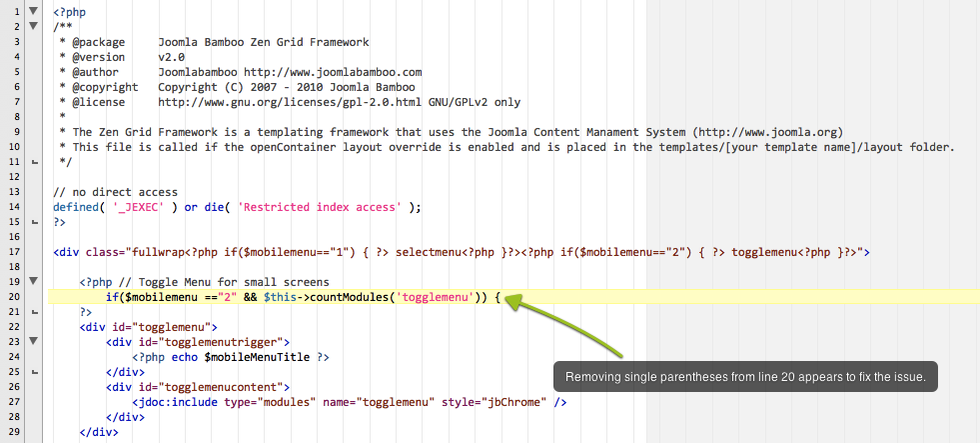Screen dimensions: 980x443
Task: Select line number 9 in the gutter
Action: coord(18,131)
